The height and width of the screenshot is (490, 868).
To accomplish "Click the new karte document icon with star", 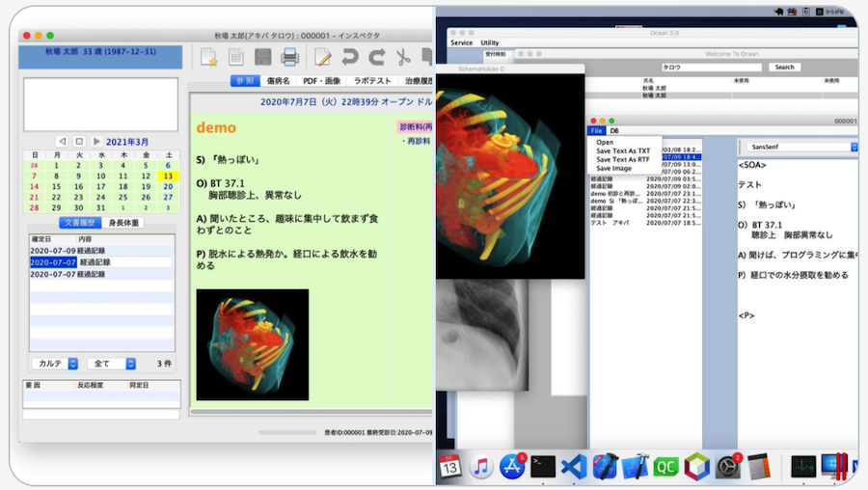I will (x=208, y=57).
